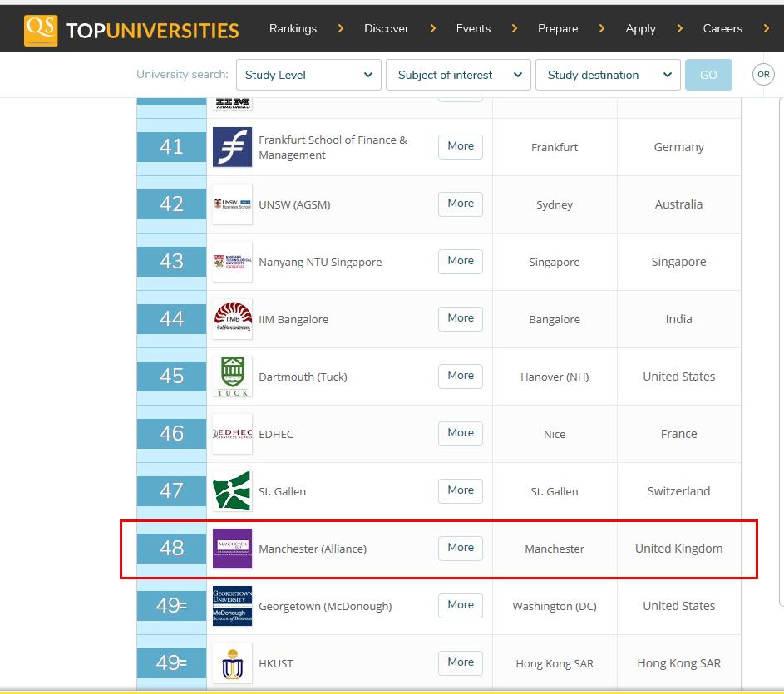Open the Georgetown (McDonough) link
784x694 pixels.
(x=325, y=606)
